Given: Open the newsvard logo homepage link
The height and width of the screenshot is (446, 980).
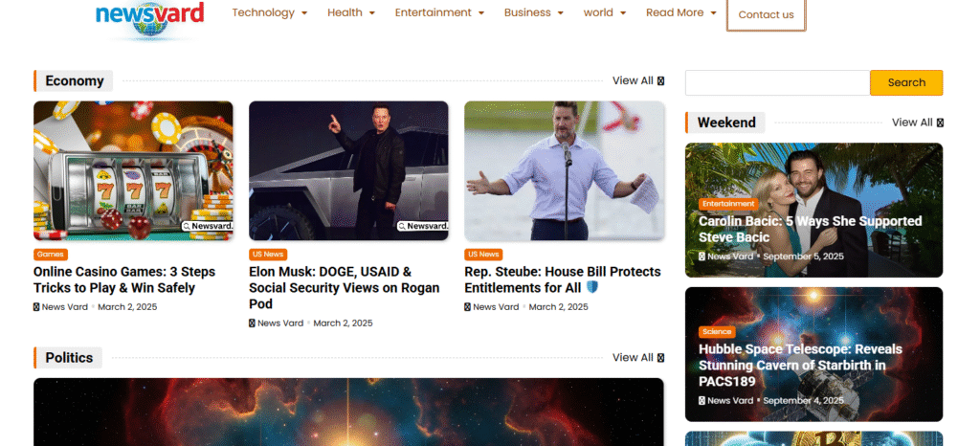Looking at the screenshot, I should click(x=150, y=19).
